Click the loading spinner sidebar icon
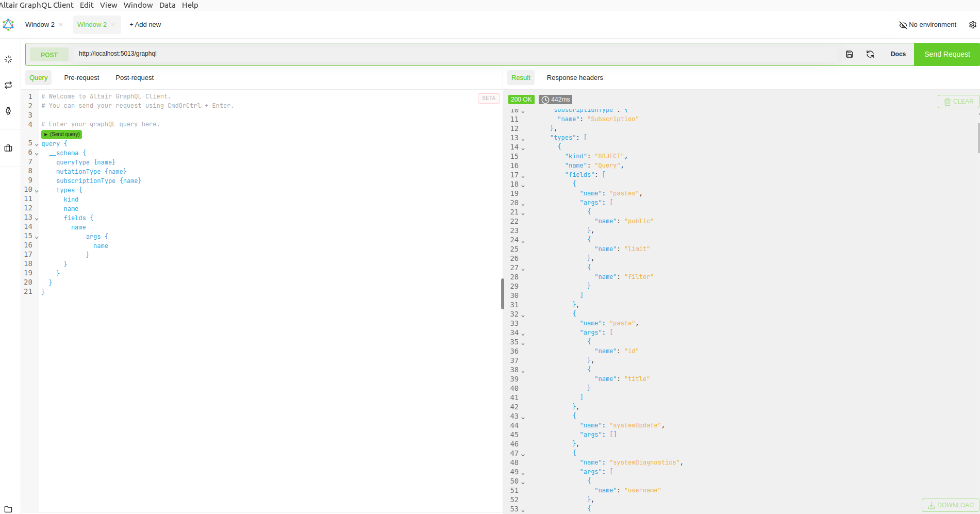 click(x=8, y=59)
